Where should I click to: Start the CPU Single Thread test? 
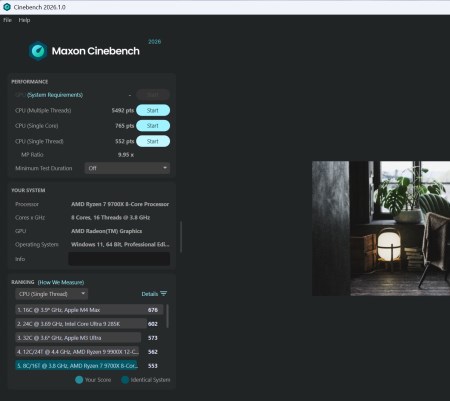(x=153, y=141)
